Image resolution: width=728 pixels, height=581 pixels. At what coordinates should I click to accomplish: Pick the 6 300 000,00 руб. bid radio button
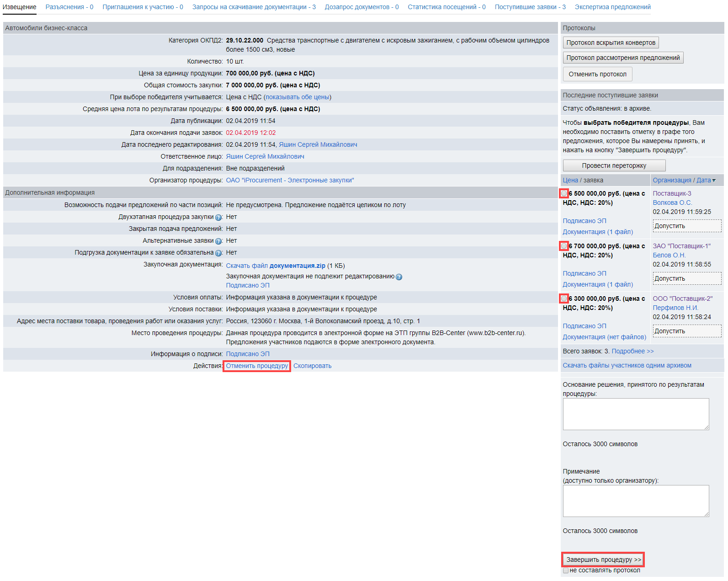coord(564,299)
